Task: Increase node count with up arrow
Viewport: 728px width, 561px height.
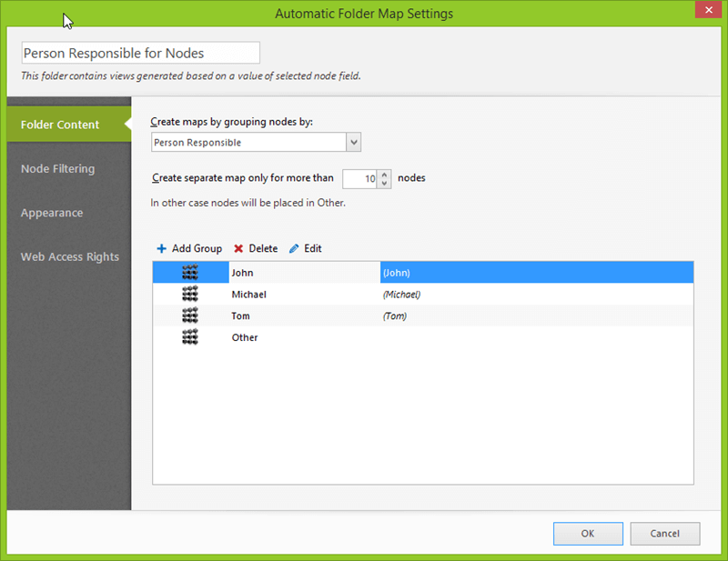Action: pos(385,174)
